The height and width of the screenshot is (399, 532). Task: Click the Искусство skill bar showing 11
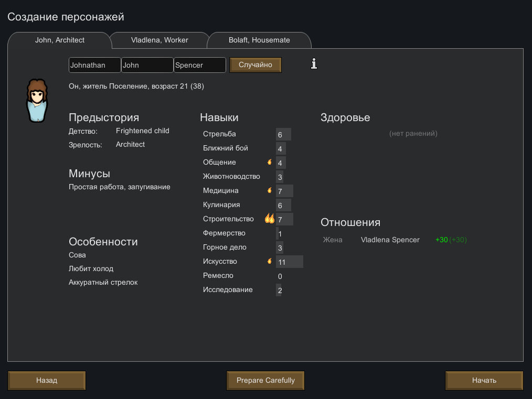point(289,262)
